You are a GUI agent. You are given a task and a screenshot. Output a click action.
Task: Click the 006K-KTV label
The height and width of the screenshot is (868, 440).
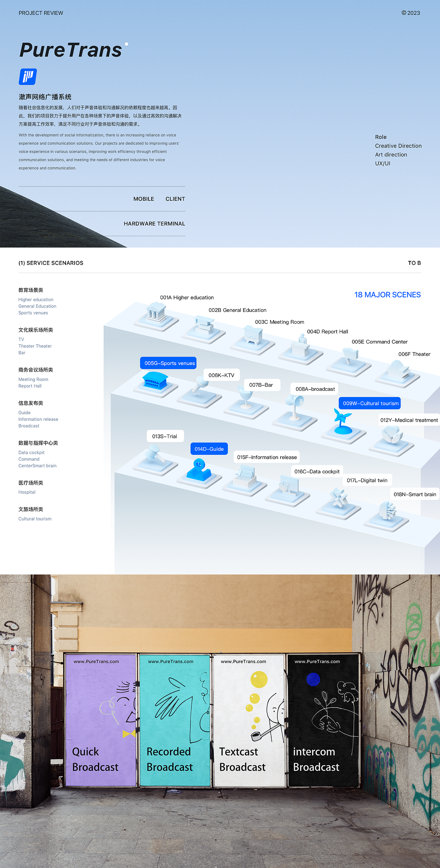[221, 375]
